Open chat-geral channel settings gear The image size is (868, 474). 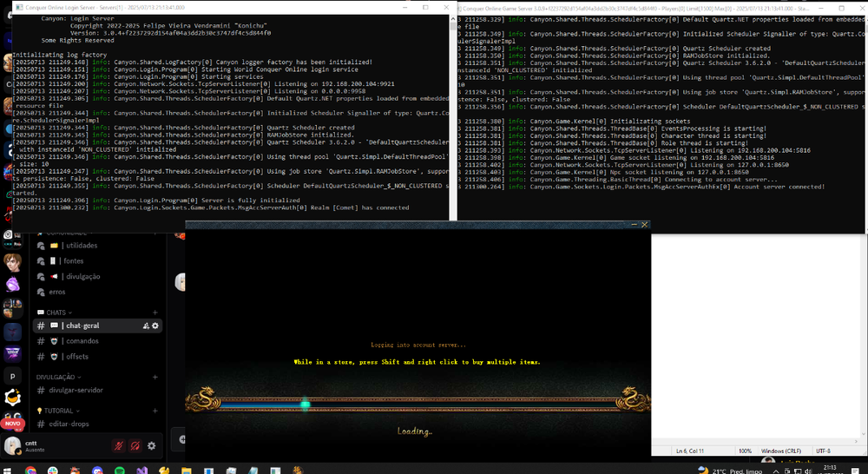point(156,326)
